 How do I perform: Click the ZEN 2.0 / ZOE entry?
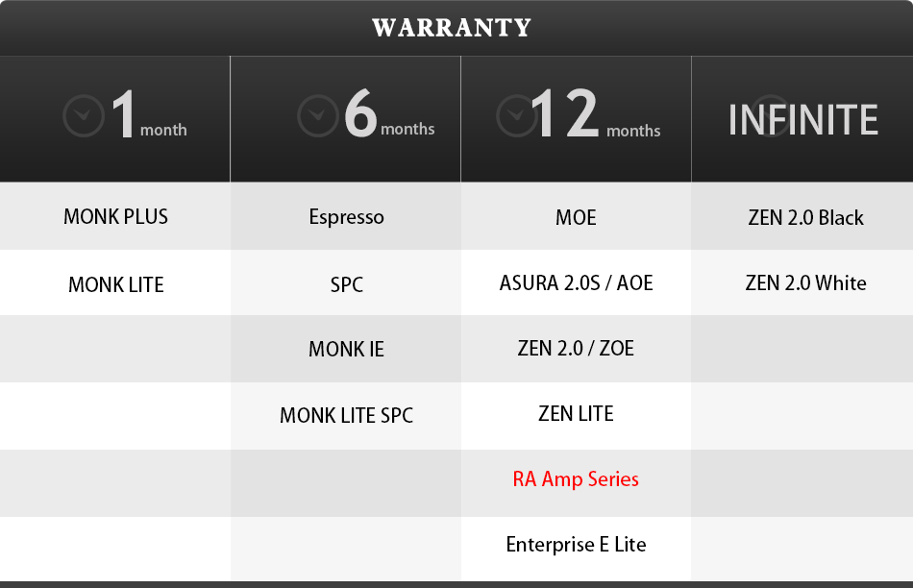(576, 348)
